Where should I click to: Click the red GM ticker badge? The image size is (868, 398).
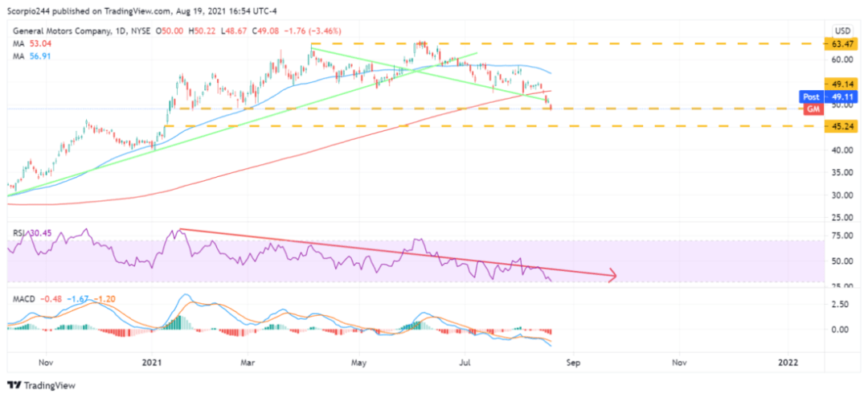tap(813, 109)
